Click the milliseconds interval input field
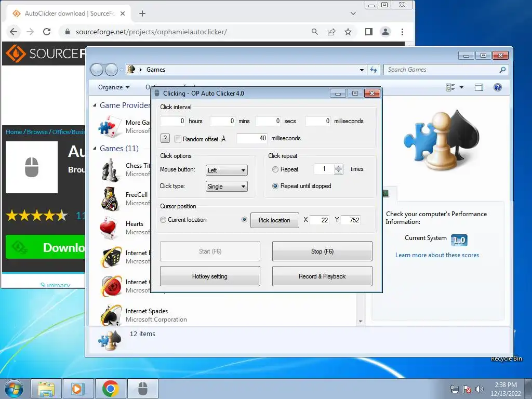This screenshot has height=399, width=532. [318, 121]
